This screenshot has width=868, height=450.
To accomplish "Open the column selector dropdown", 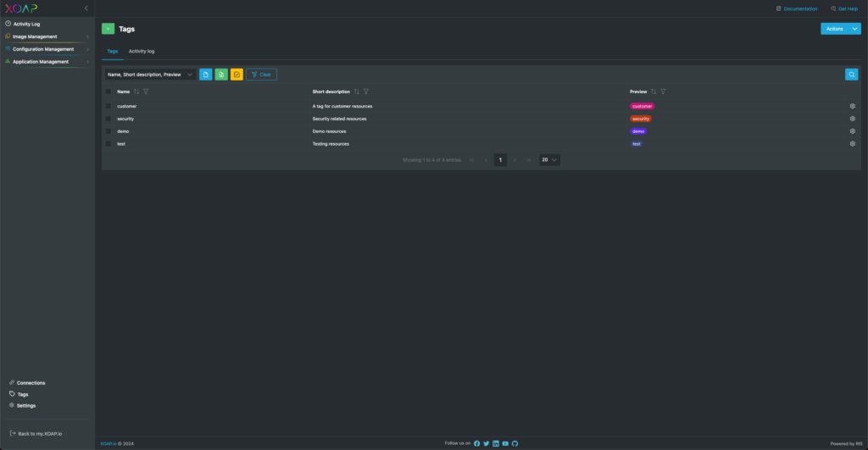I will point(150,75).
